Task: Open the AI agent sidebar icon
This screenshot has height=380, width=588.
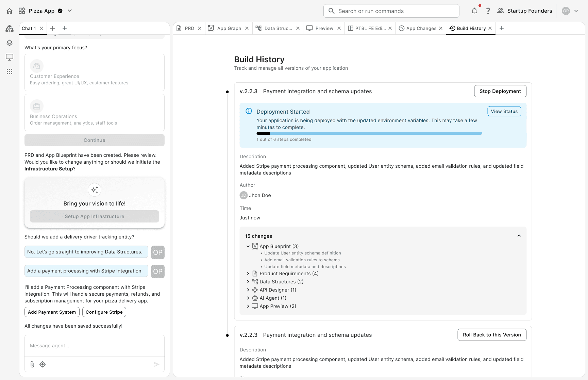Action: coord(10,29)
